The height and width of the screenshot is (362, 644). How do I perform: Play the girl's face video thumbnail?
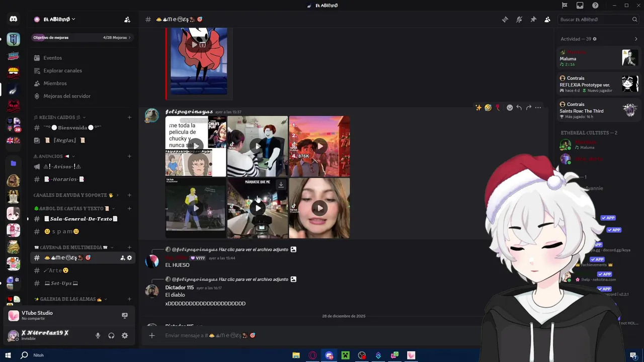(x=319, y=208)
